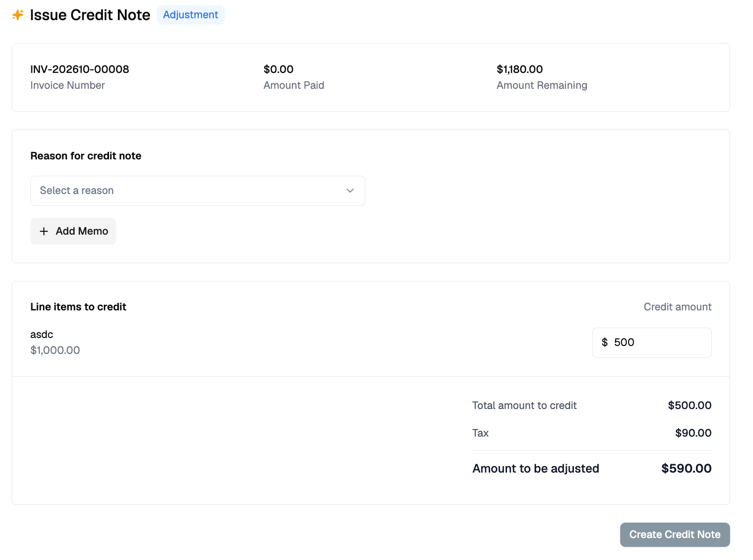The width and height of the screenshot is (753, 560).
Task: Click the Reason for credit note heading
Action: tap(86, 156)
